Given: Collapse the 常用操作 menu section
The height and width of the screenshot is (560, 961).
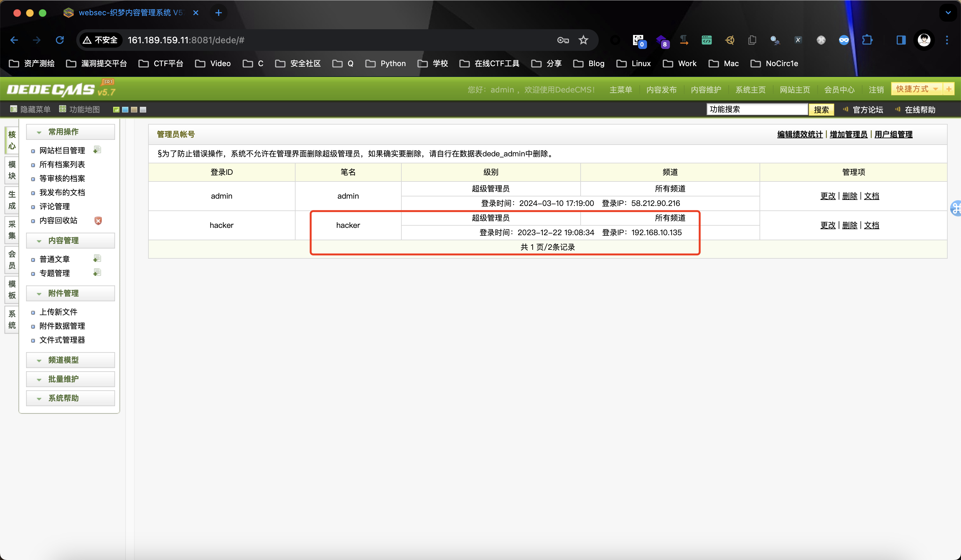Looking at the screenshot, I should [71, 132].
